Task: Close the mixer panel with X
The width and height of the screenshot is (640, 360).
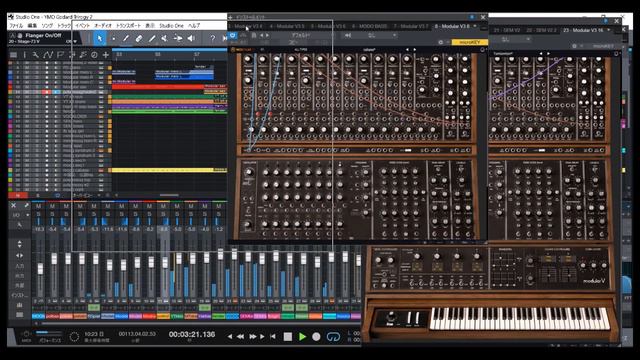Action: point(13,205)
